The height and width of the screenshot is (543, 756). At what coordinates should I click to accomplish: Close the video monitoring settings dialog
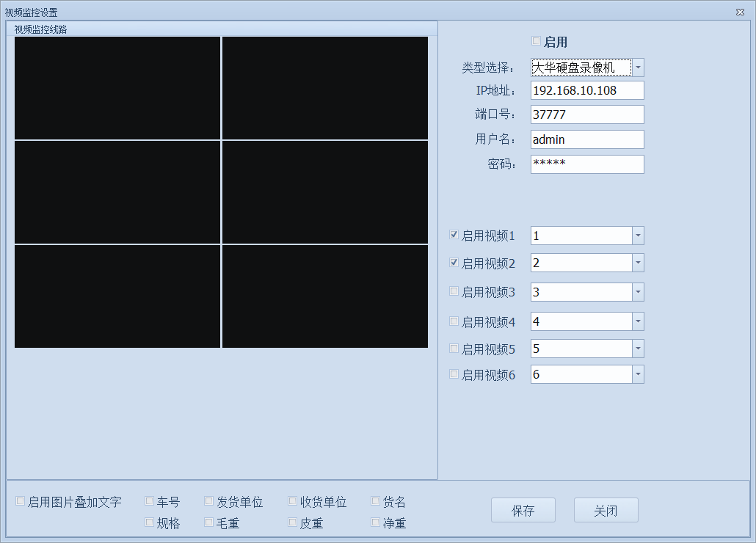740,12
